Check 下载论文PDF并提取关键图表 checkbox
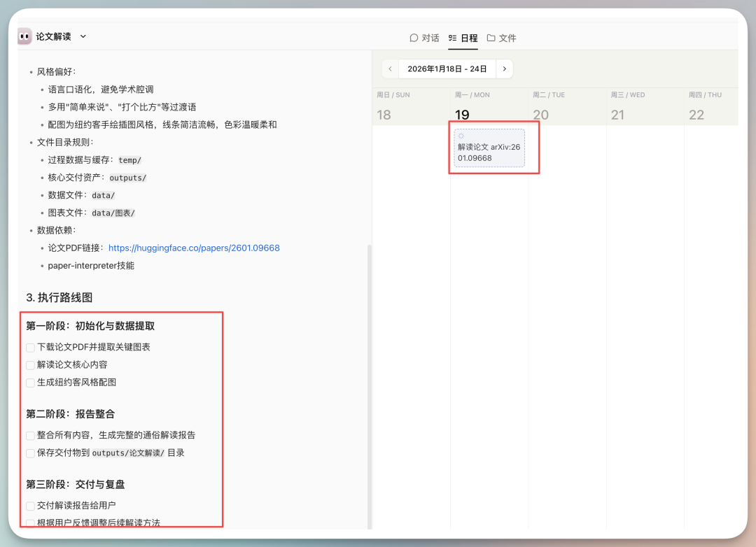 point(30,348)
